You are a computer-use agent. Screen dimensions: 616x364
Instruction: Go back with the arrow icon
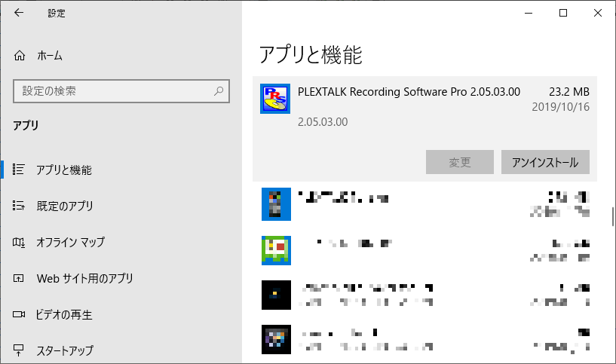(18, 13)
